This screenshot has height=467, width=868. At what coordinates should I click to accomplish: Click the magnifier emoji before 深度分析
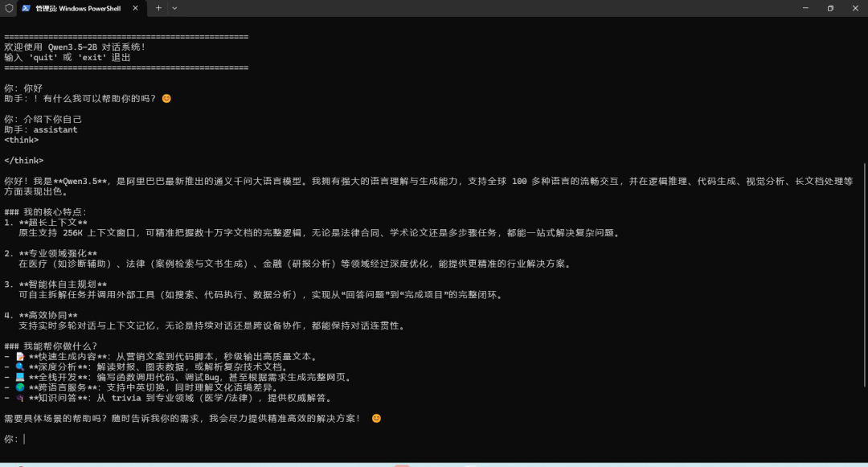click(x=20, y=367)
